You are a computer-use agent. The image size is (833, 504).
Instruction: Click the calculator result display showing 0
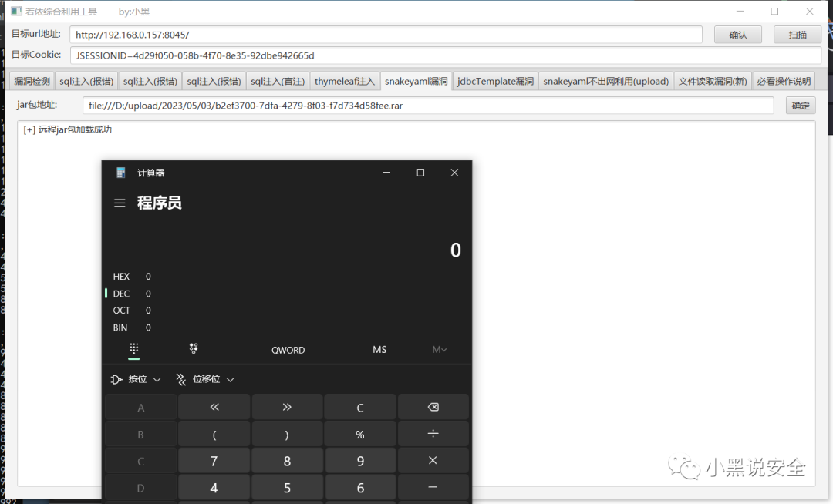(455, 250)
